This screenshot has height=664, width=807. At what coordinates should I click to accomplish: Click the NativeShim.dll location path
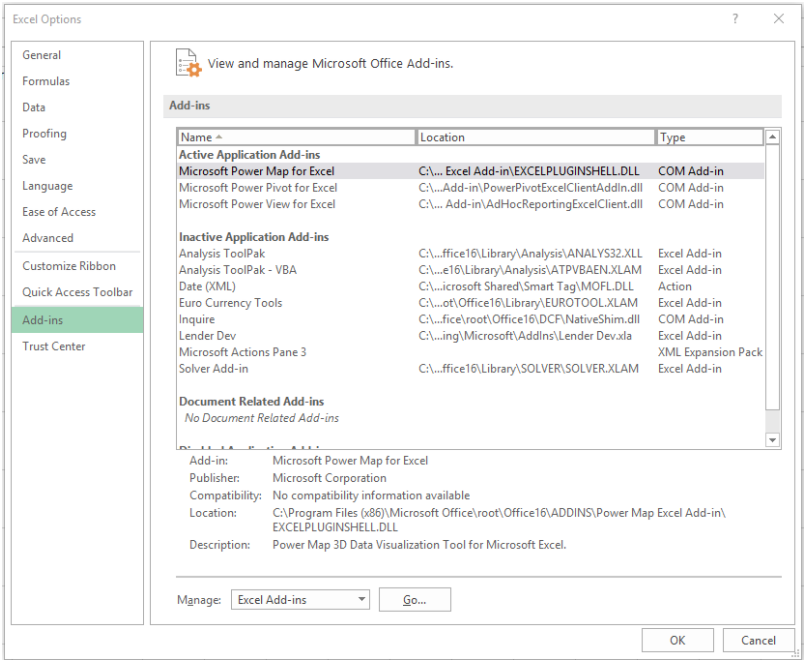point(529,320)
